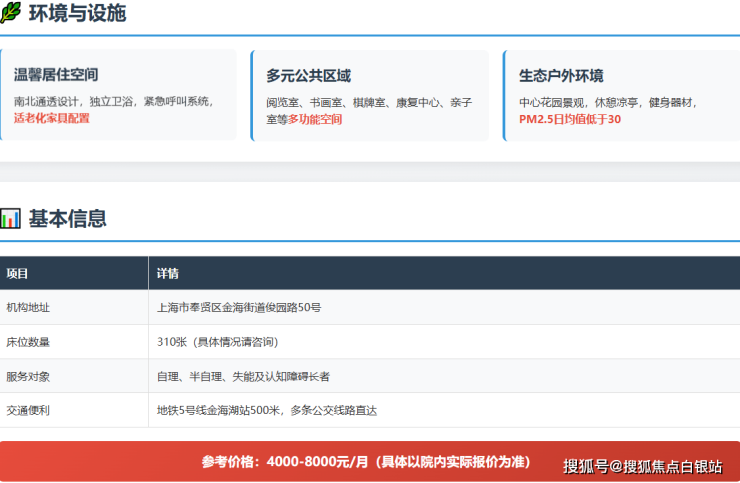Select the 服务对象 row label
Viewport: 740px width, 483px height.
click(28, 376)
